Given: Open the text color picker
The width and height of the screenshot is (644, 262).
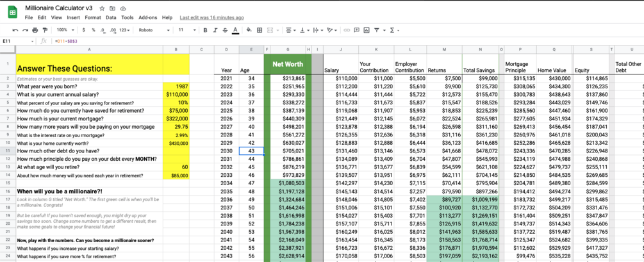Looking at the screenshot, I should click(235, 30).
